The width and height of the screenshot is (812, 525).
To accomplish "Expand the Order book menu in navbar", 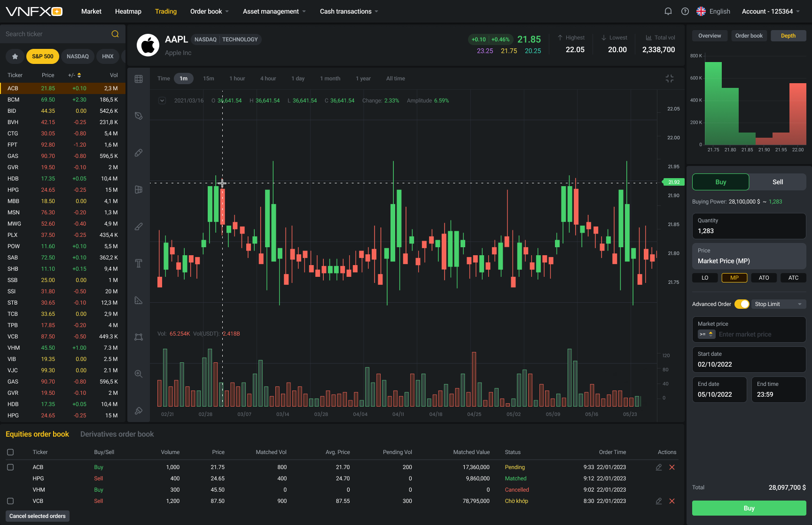I will click(x=209, y=11).
